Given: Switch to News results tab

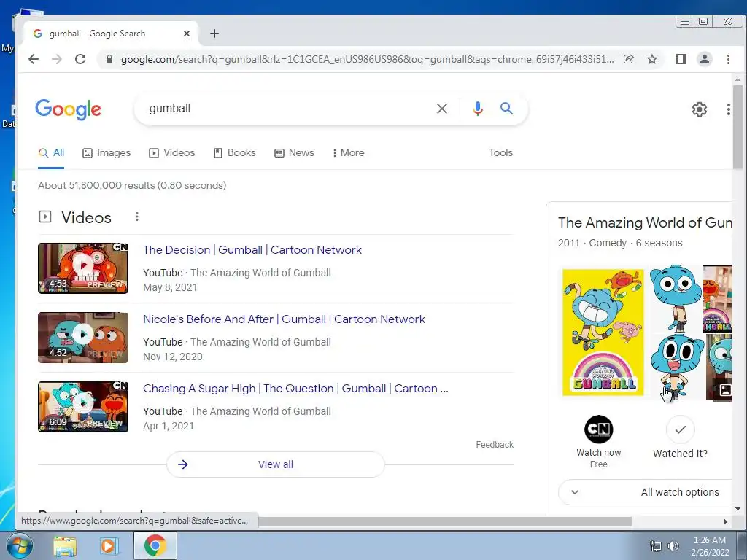Looking at the screenshot, I should [x=294, y=153].
